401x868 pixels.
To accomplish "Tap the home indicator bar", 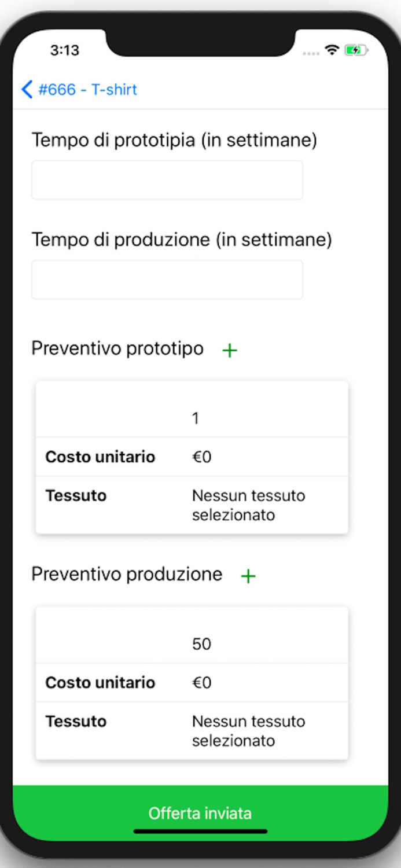I will coord(200,832).
